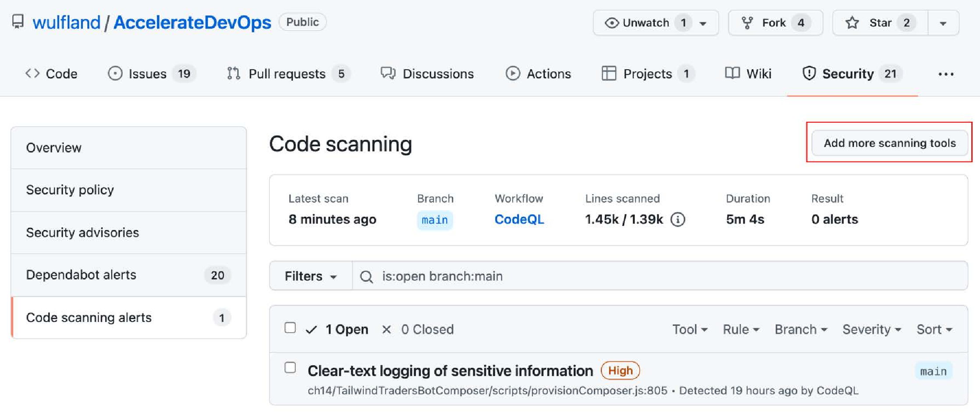Open the Star list dropdown arrow
Image resolution: width=980 pixels, height=416 pixels.
(x=943, y=24)
